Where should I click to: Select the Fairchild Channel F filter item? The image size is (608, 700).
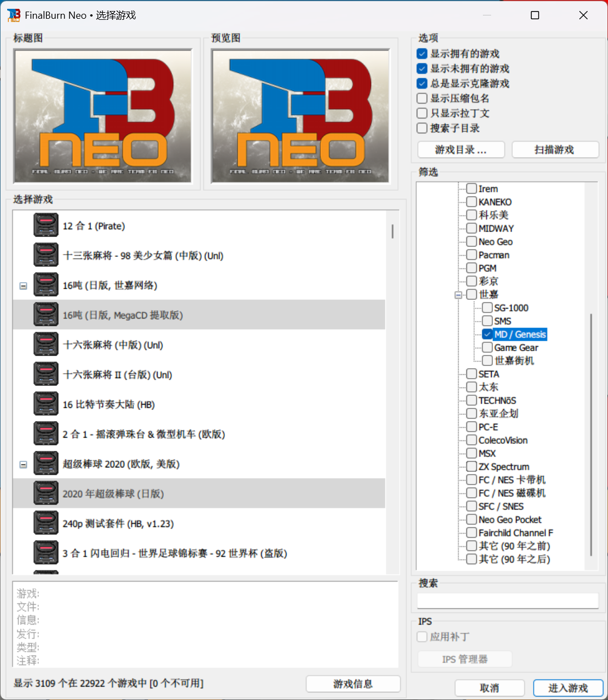[x=516, y=533]
